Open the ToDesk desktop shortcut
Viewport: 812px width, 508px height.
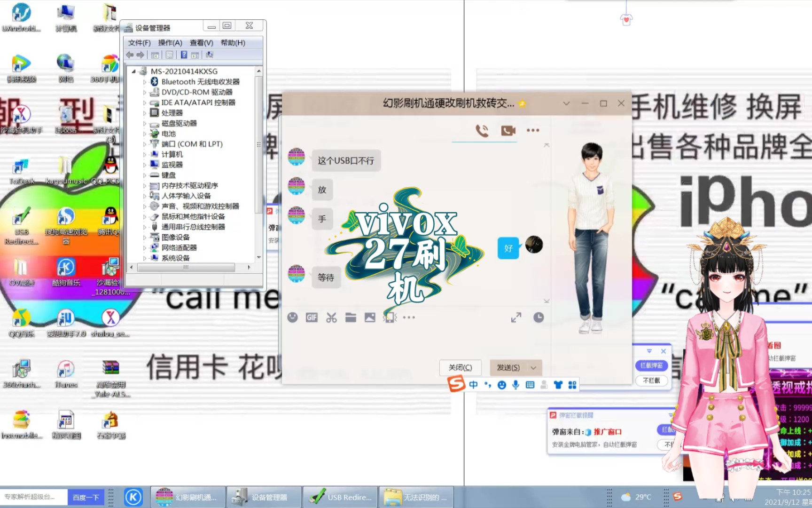(22, 171)
